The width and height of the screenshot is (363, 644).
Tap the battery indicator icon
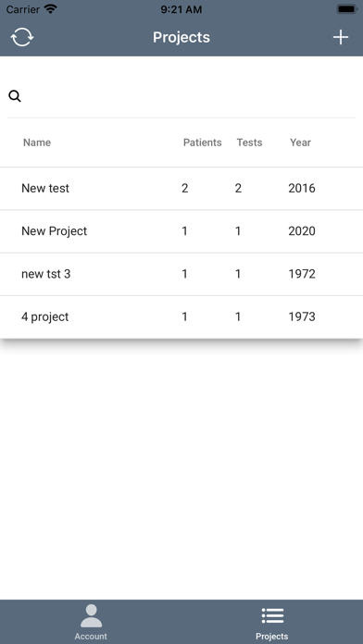[x=347, y=9]
